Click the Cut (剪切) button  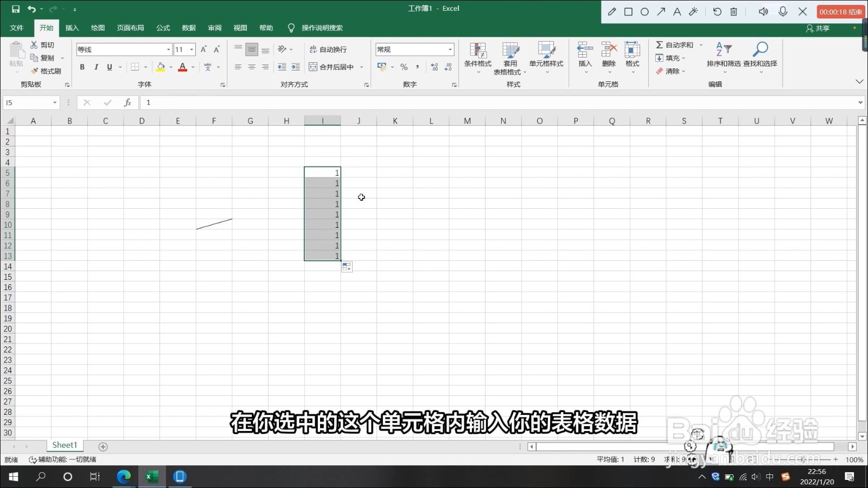[42, 45]
